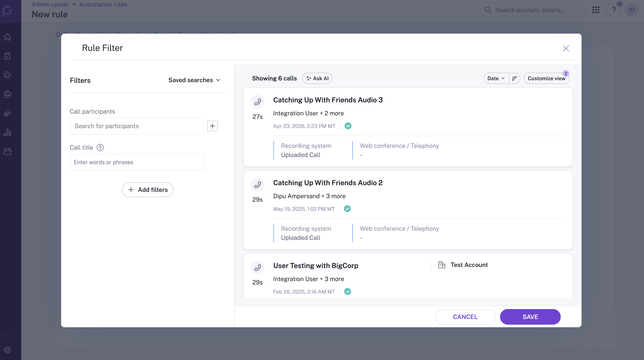The height and width of the screenshot is (360, 644).
Task: Click the Test Account name
Action: [469, 265]
